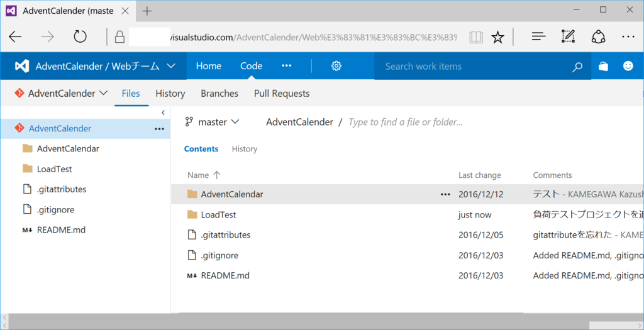Screen dimensions: 644x330
Task: Click the feedback smiley icon
Action: point(628,65)
